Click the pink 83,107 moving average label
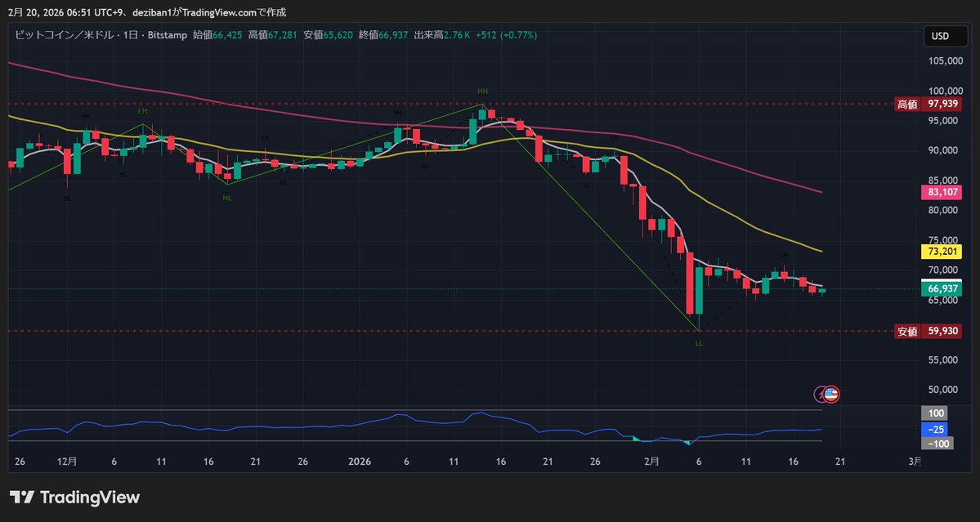 pyautogui.click(x=943, y=192)
